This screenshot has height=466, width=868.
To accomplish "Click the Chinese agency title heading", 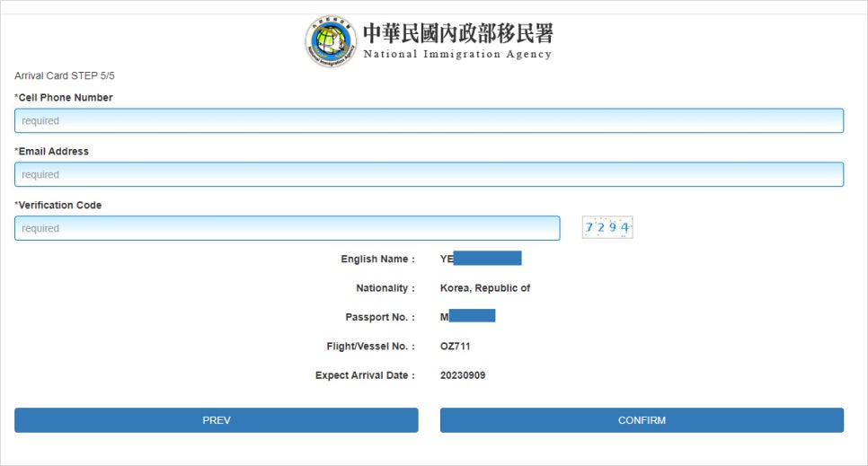I will click(x=458, y=33).
